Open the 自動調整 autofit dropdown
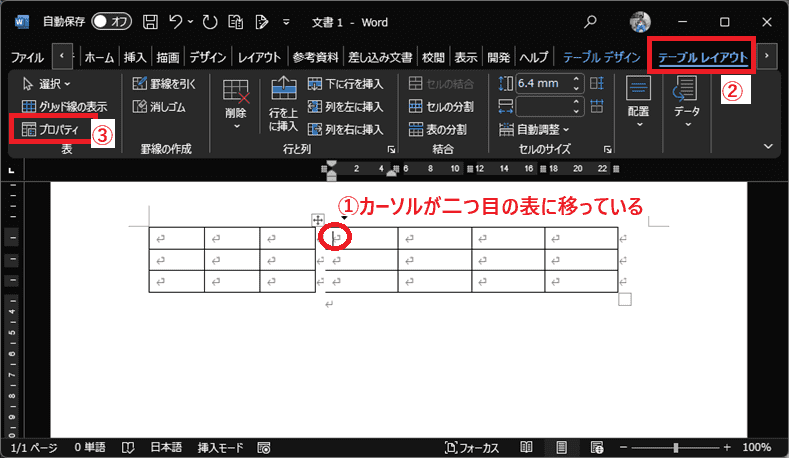 coord(541,129)
